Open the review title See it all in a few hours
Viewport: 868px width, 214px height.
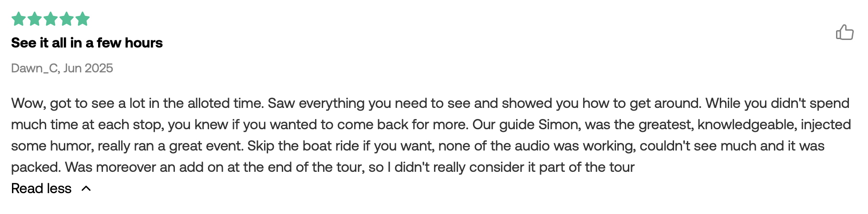(87, 43)
